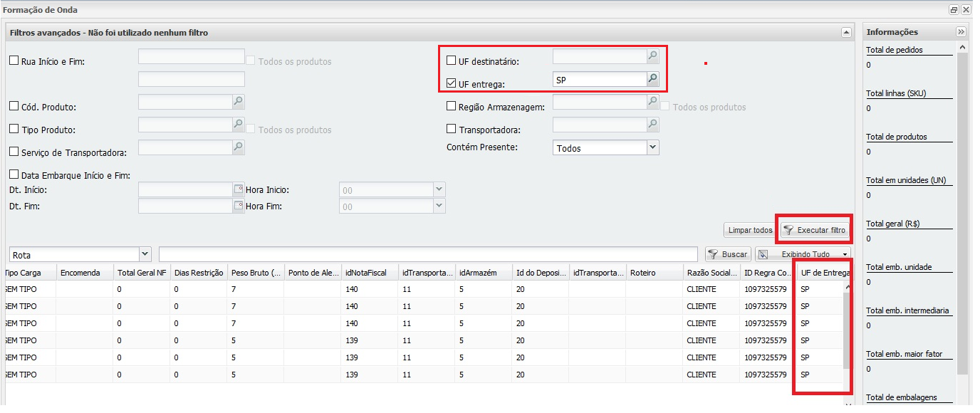
Task: Open the Exibindo Tudo dropdown
Action: pos(845,254)
